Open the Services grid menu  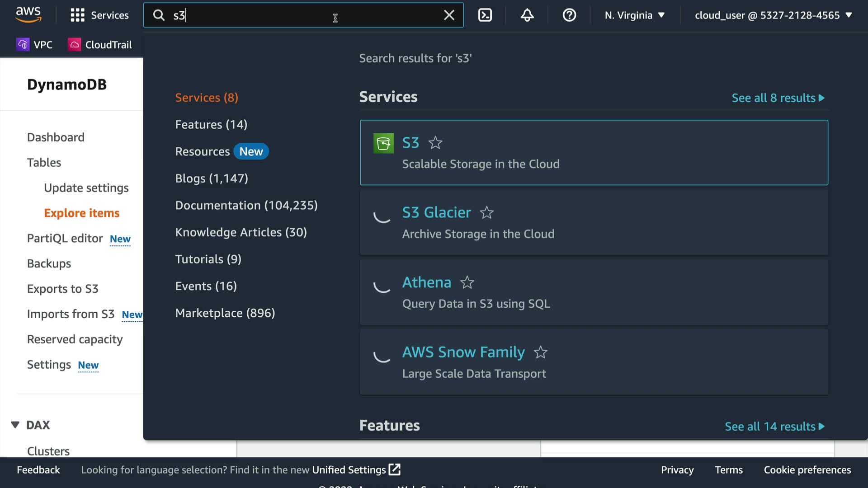[77, 15]
